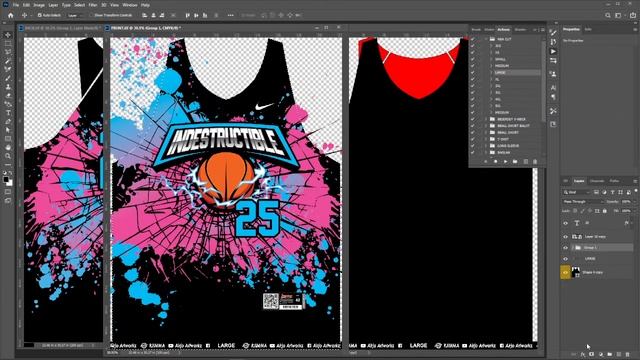The image size is (640, 360).
Task: Delete layer using Layers panel trash icon
Action: (628, 354)
